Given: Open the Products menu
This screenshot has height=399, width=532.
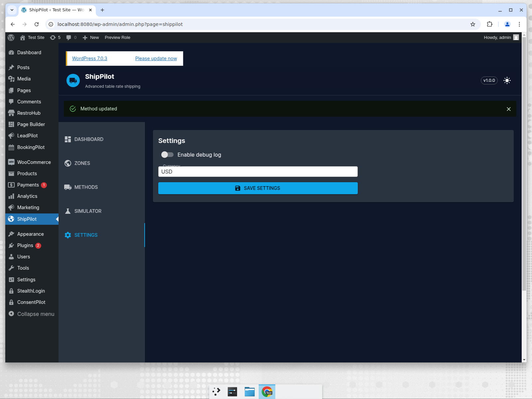Looking at the screenshot, I should (x=32, y=174).
